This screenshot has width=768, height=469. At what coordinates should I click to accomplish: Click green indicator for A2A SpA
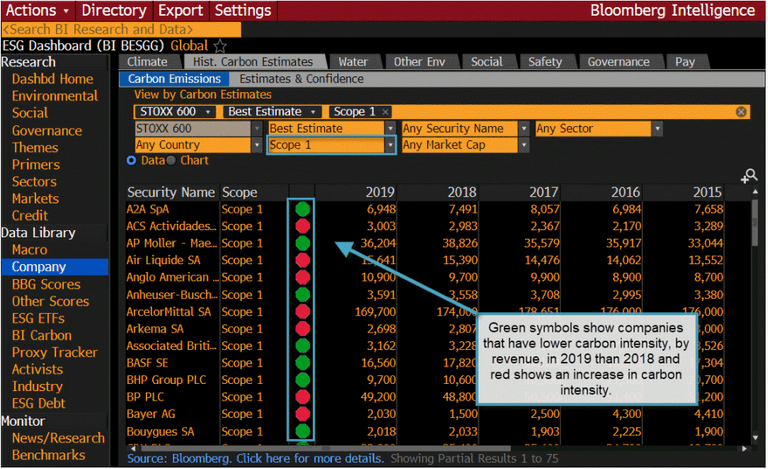click(303, 209)
